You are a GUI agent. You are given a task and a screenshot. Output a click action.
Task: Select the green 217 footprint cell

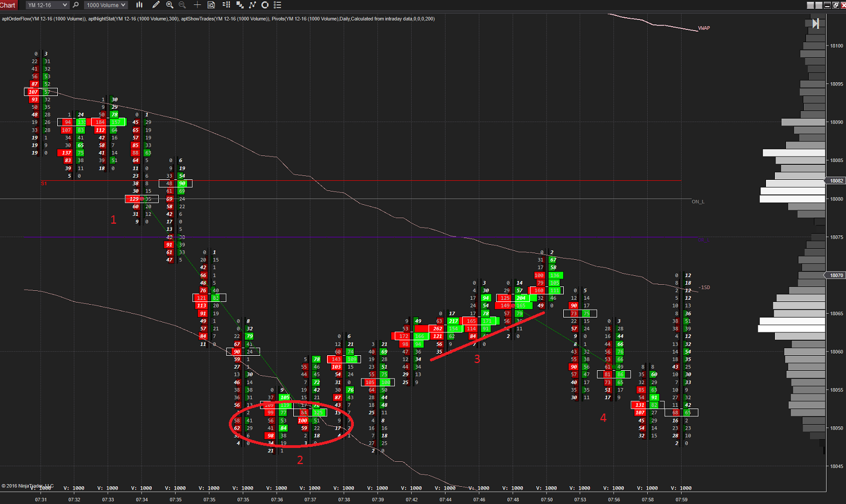[x=453, y=321]
